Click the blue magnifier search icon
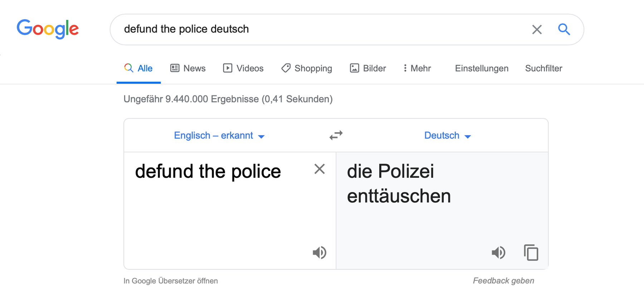Screen dimensions: 644x302 click(564, 29)
